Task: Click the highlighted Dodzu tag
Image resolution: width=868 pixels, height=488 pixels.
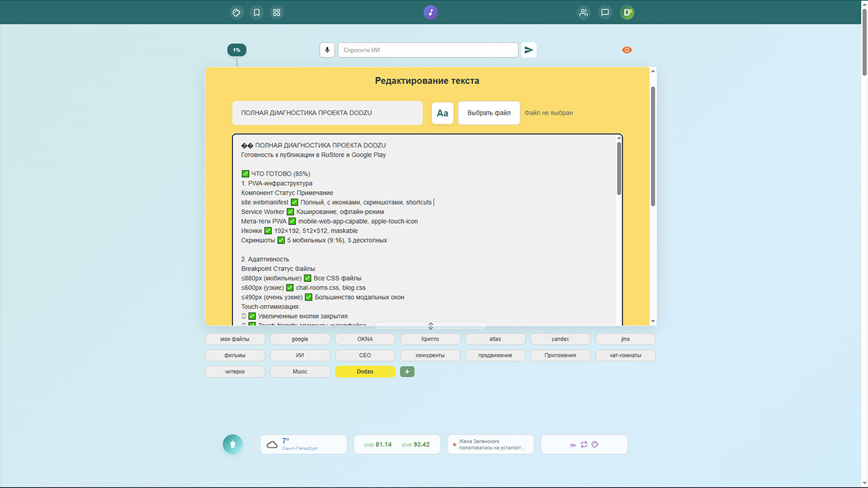Action: point(365,371)
